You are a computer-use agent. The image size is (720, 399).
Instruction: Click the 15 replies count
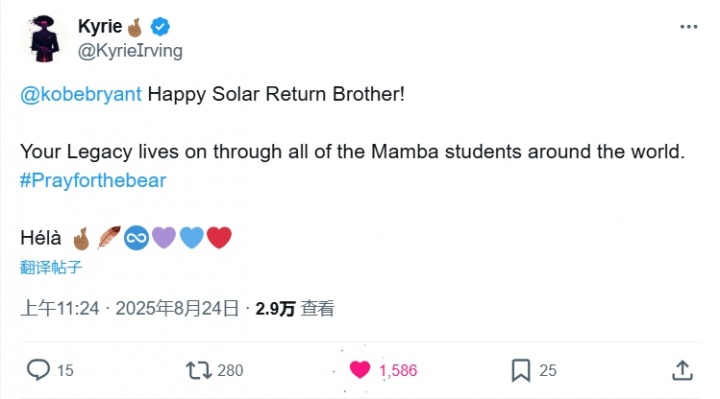pos(65,370)
